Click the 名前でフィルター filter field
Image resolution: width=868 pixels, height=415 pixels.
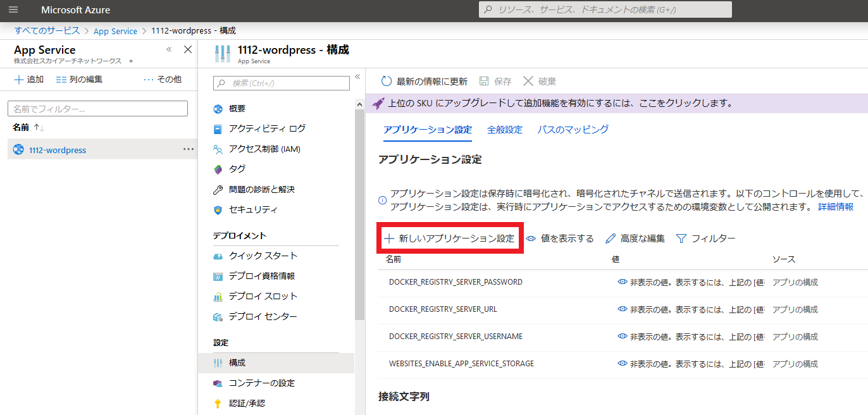[97, 108]
